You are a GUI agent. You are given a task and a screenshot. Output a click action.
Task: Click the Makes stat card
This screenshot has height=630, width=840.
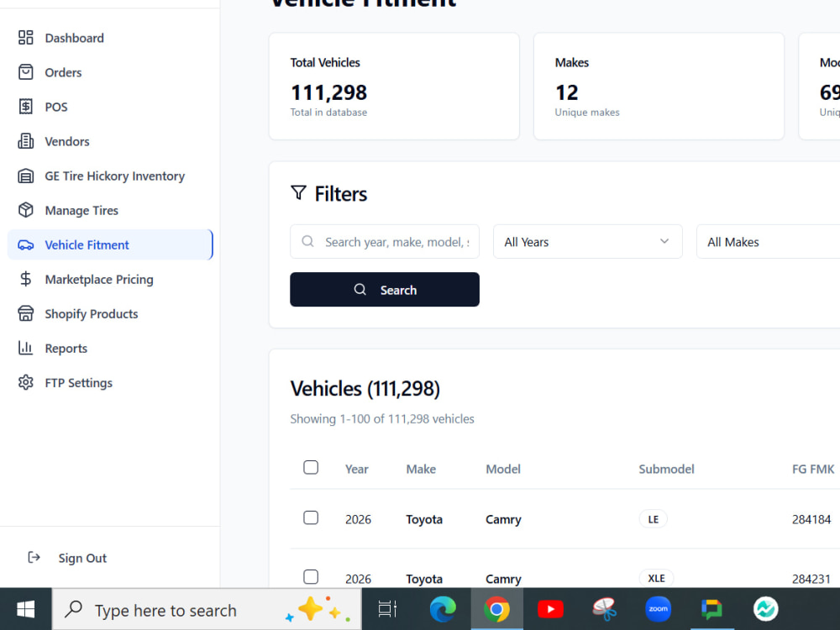tap(659, 87)
